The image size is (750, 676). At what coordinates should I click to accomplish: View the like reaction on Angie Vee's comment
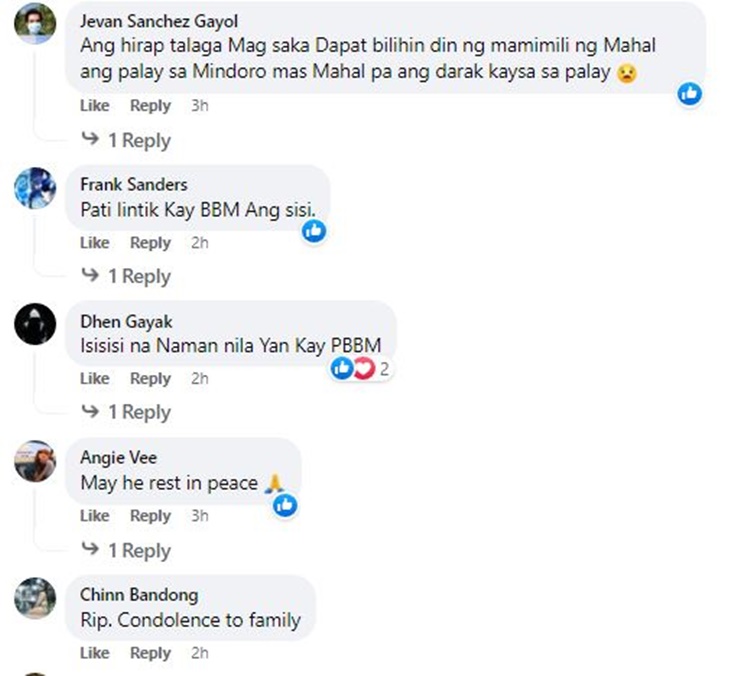click(x=286, y=506)
